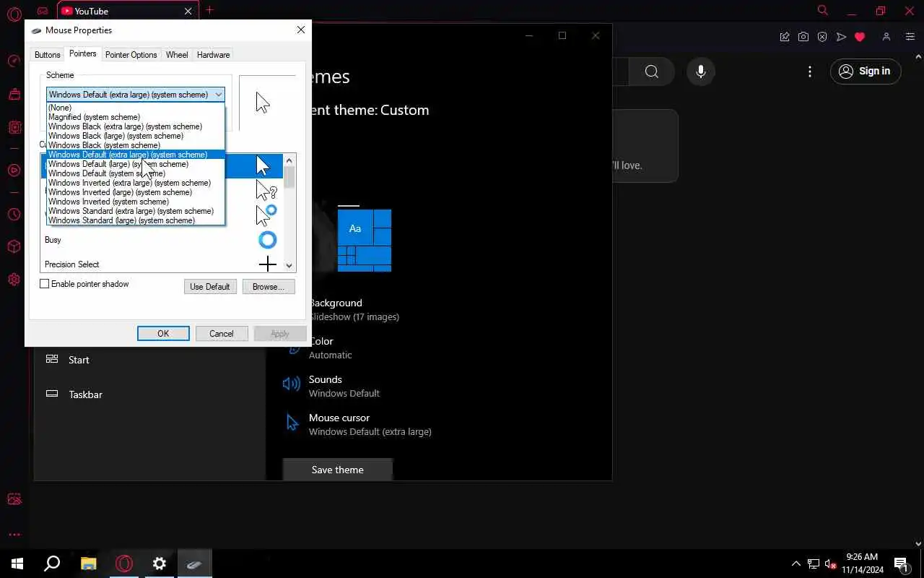This screenshot has width=924, height=578.
Task: Switch to the Hardware tab
Action: tap(213, 55)
